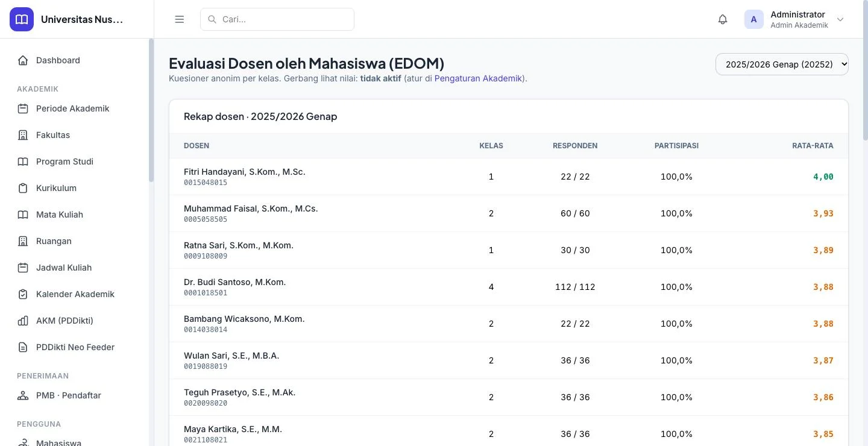Click NIDN 0019088019 under Wulan Sari

[x=206, y=366]
